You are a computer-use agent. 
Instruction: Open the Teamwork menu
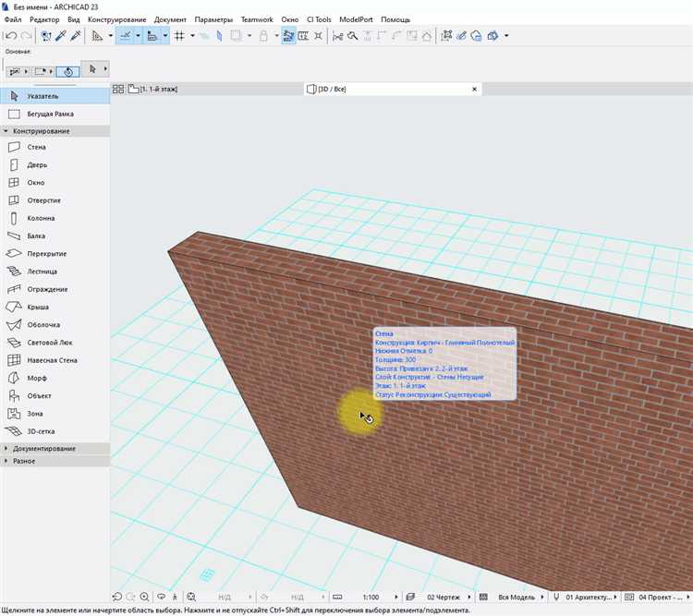coord(256,19)
